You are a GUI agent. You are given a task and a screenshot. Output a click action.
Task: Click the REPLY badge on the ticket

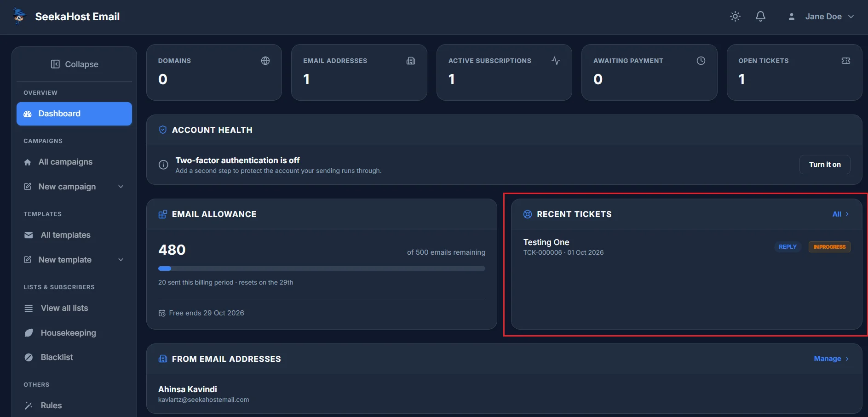(x=788, y=247)
